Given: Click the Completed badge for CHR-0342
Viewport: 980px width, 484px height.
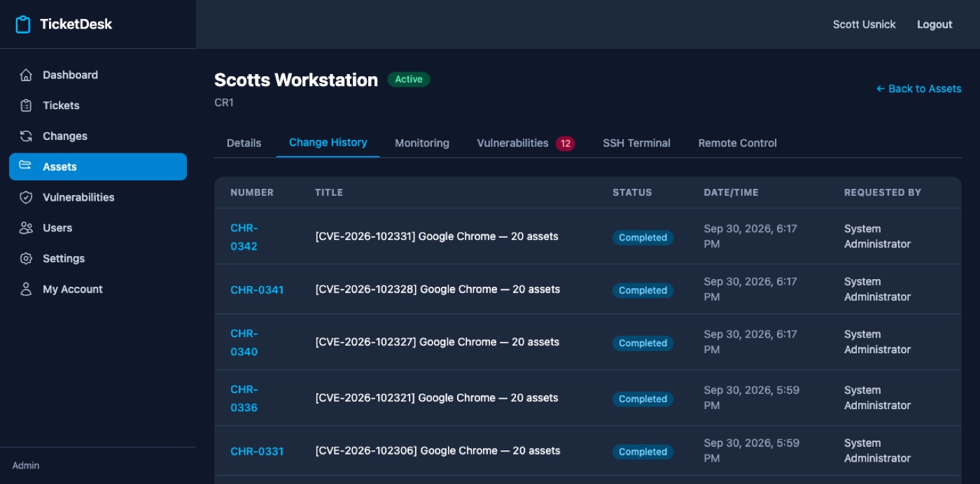Looking at the screenshot, I should [643, 238].
